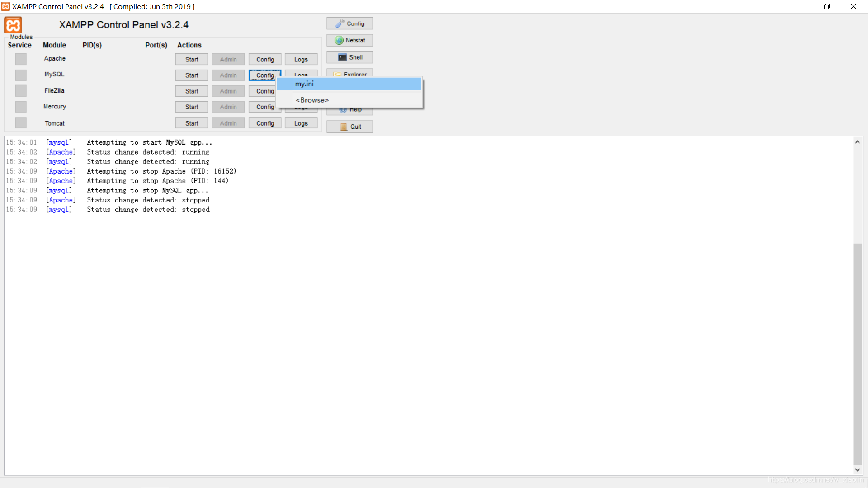
Task: Click log line 'Attempting to stop Apache (PID: 144)'
Action: point(157,181)
